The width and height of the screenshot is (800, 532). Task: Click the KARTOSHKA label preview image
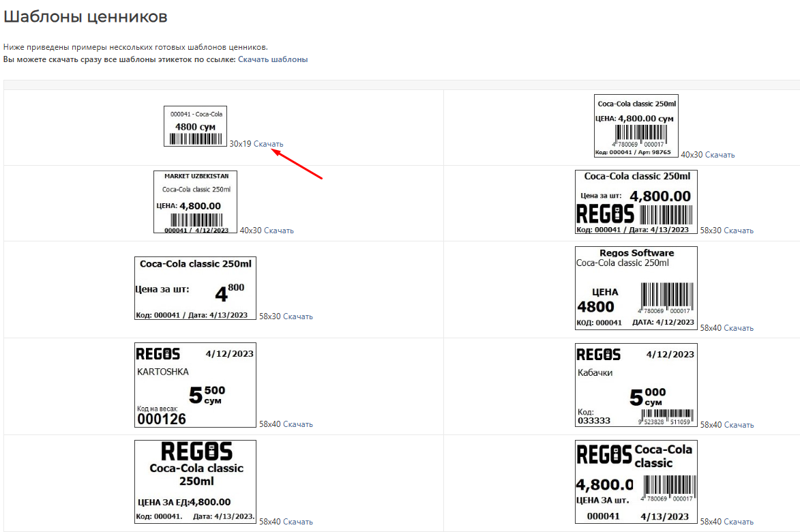(196, 385)
